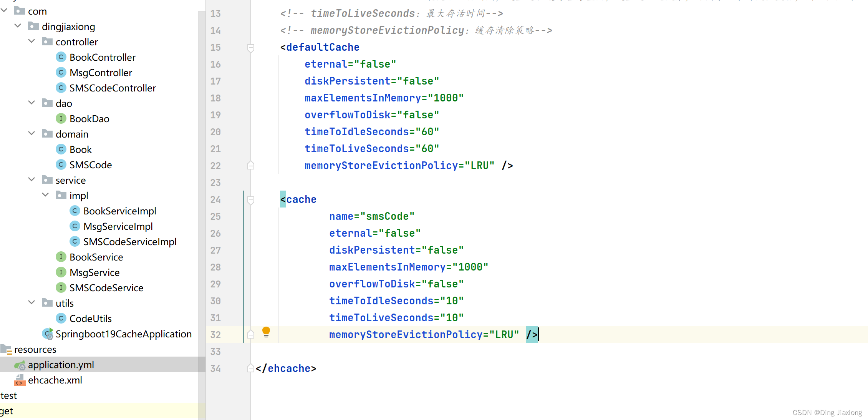Click the MsgService interface icon
The image size is (868, 420).
(x=61, y=272)
